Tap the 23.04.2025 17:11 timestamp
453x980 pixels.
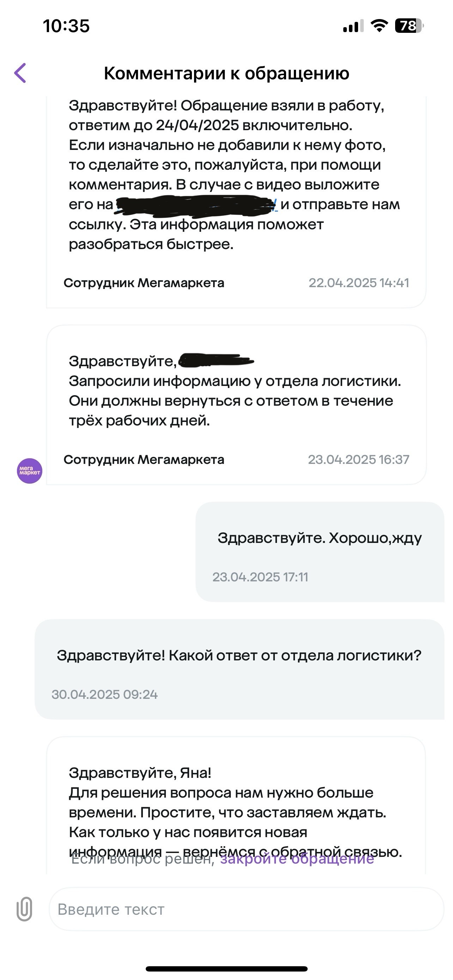[260, 577]
